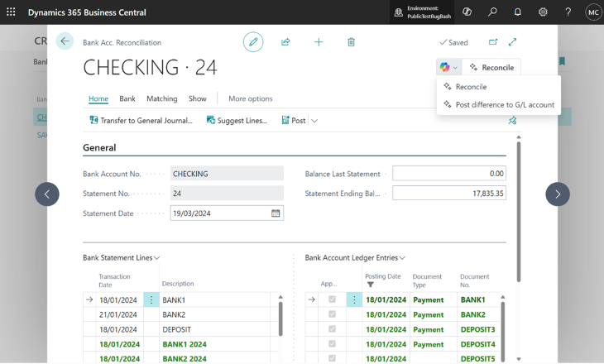Click the Posting Date column header
The image size is (604, 364).
382,276
